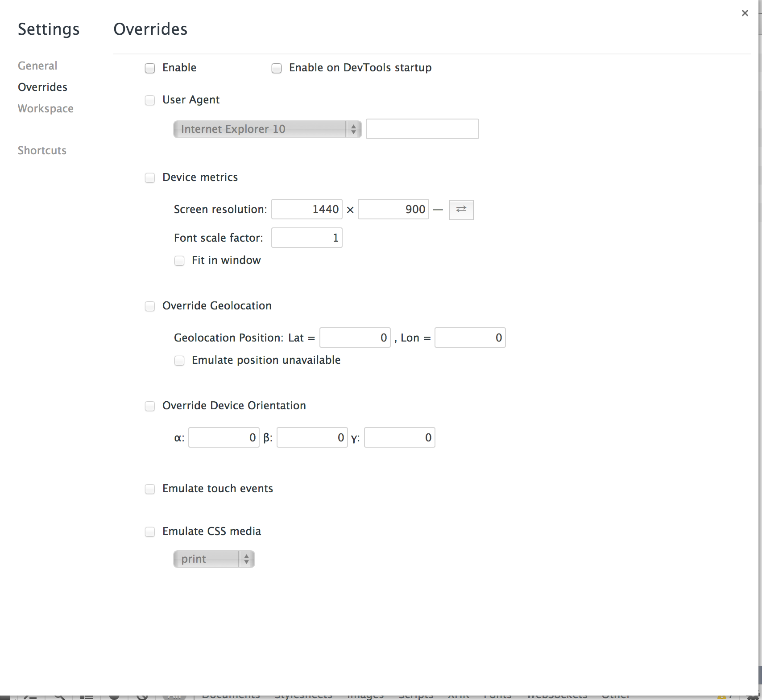Go to the Shortcuts section
The image size is (762, 700).
coord(42,151)
